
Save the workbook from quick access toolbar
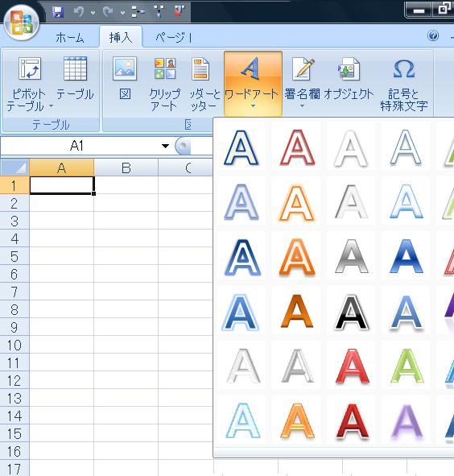(x=58, y=12)
